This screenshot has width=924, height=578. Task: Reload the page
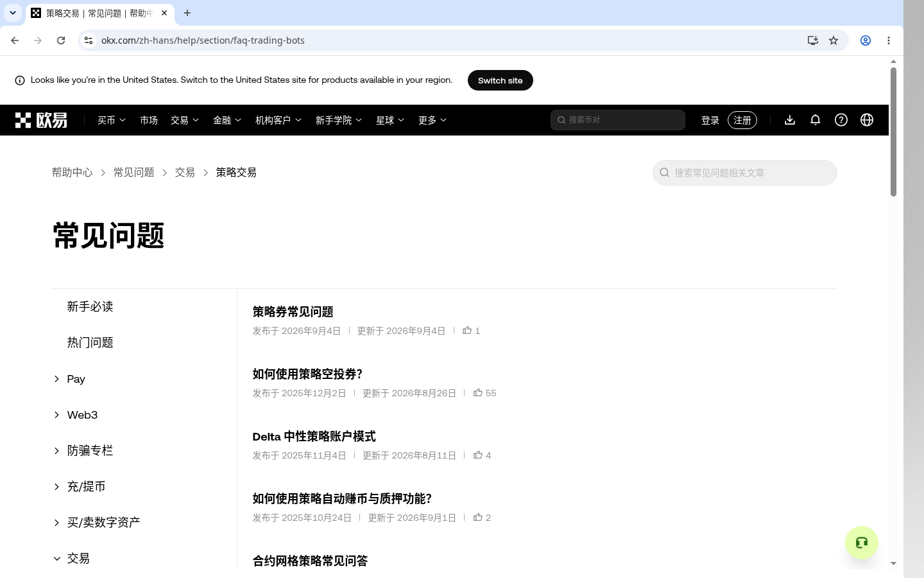tap(61, 40)
